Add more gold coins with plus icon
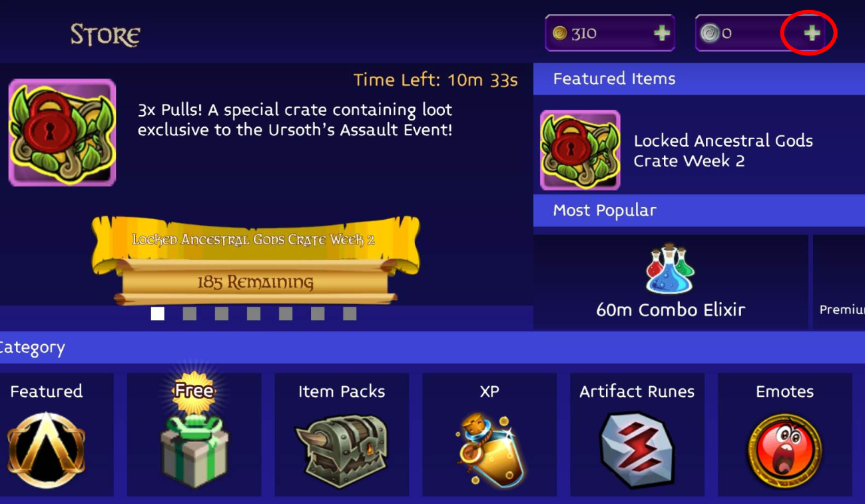 [x=661, y=33]
